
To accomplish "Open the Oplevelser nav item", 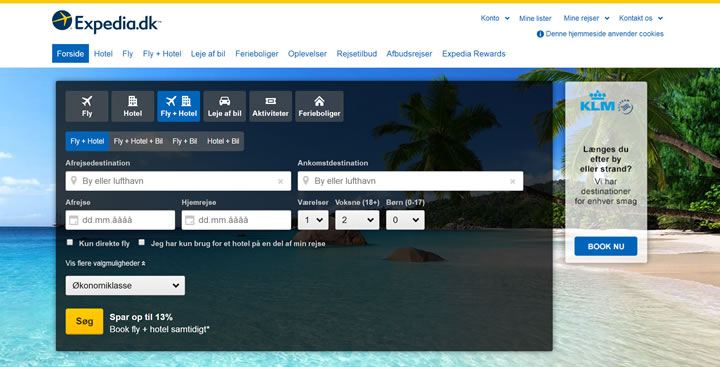I will tap(307, 54).
